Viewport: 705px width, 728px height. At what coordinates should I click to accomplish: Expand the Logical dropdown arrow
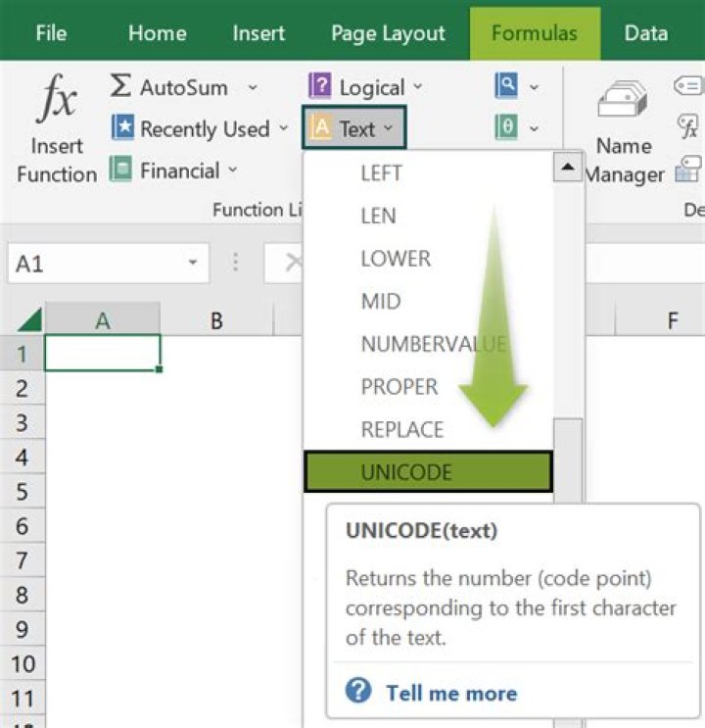[418, 86]
